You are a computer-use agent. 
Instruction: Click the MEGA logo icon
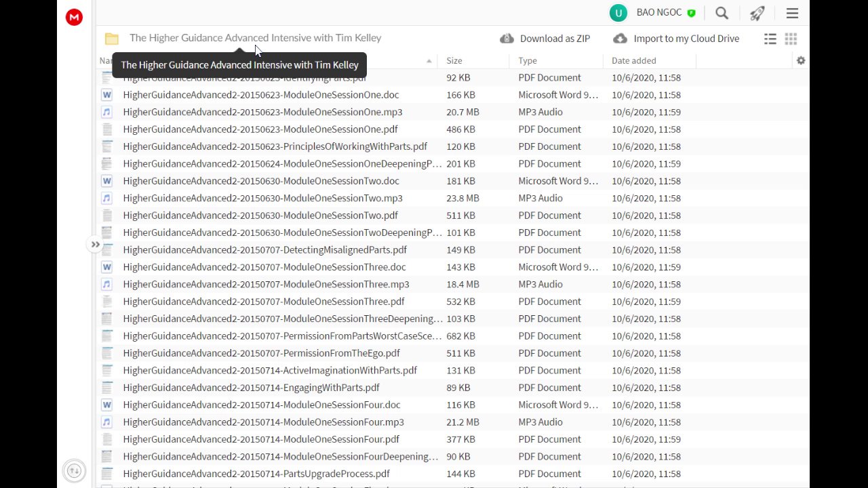[74, 18]
